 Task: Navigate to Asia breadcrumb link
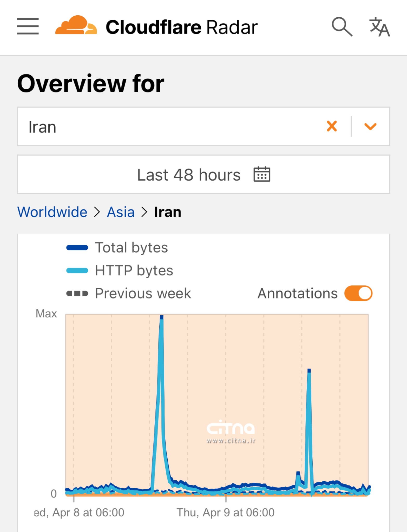pyautogui.click(x=121, y=212)
